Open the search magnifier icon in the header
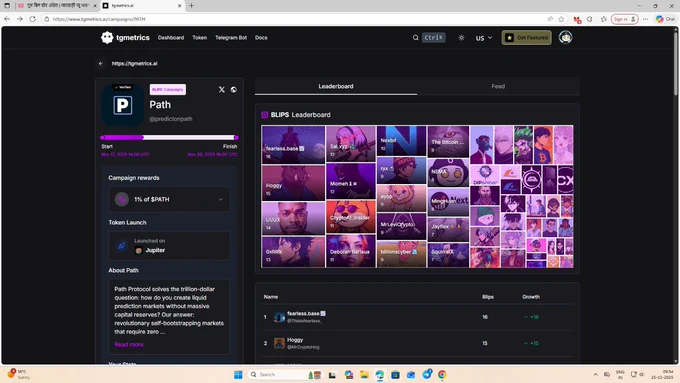 pyautogui.click(x=415, y=38)
